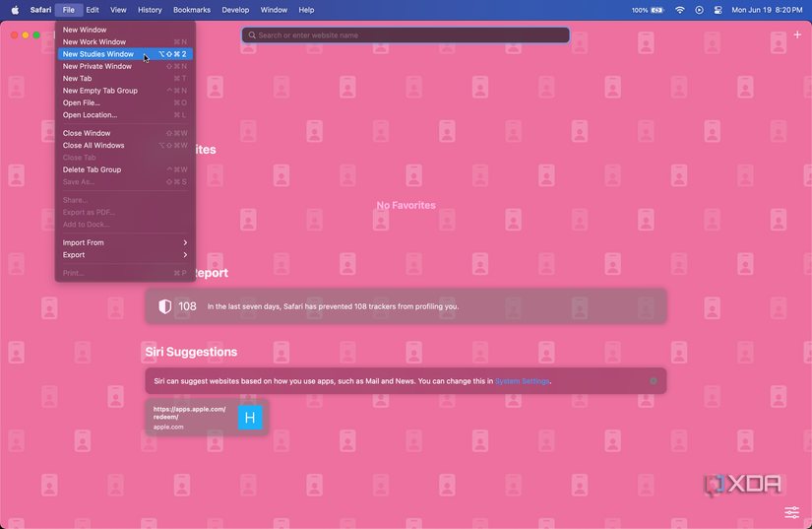Select Close All Windows
This screenshot has width=812, height=529.
tap(125, 145)
